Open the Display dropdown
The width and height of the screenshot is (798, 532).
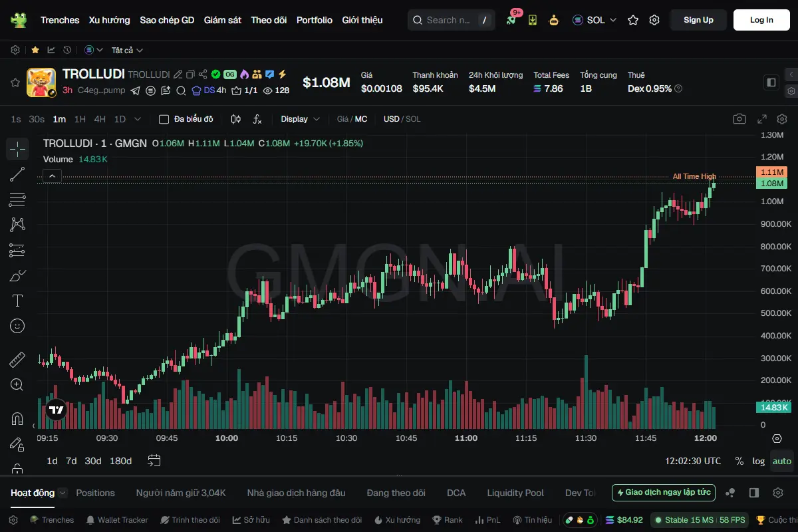point(300,119)
